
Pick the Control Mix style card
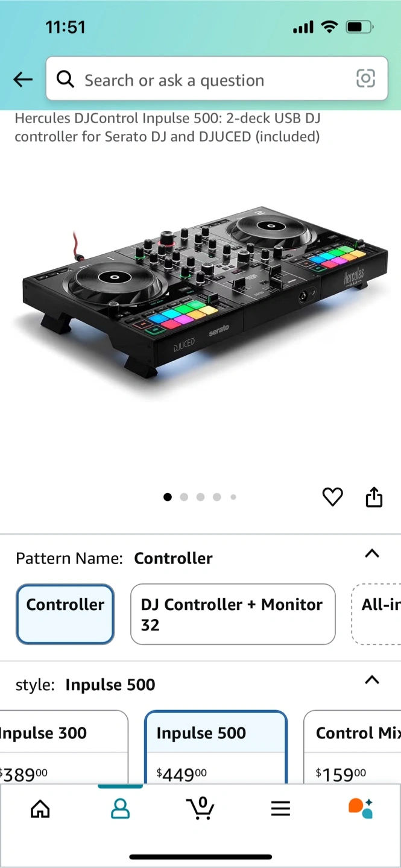[352, 747]
